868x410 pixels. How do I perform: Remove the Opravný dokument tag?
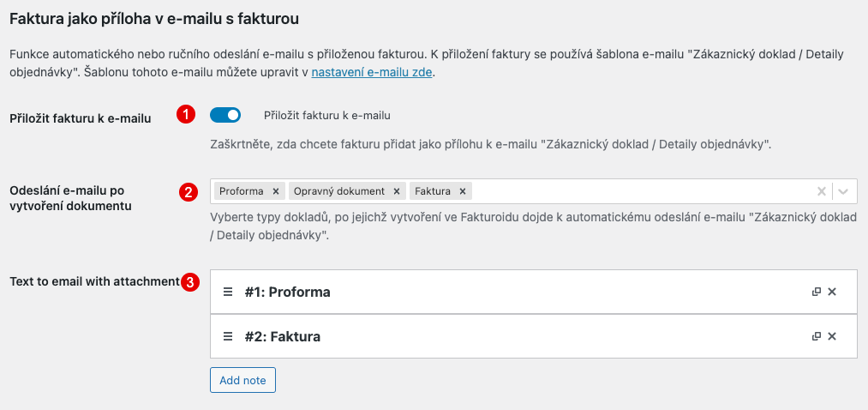coord(397,191)
